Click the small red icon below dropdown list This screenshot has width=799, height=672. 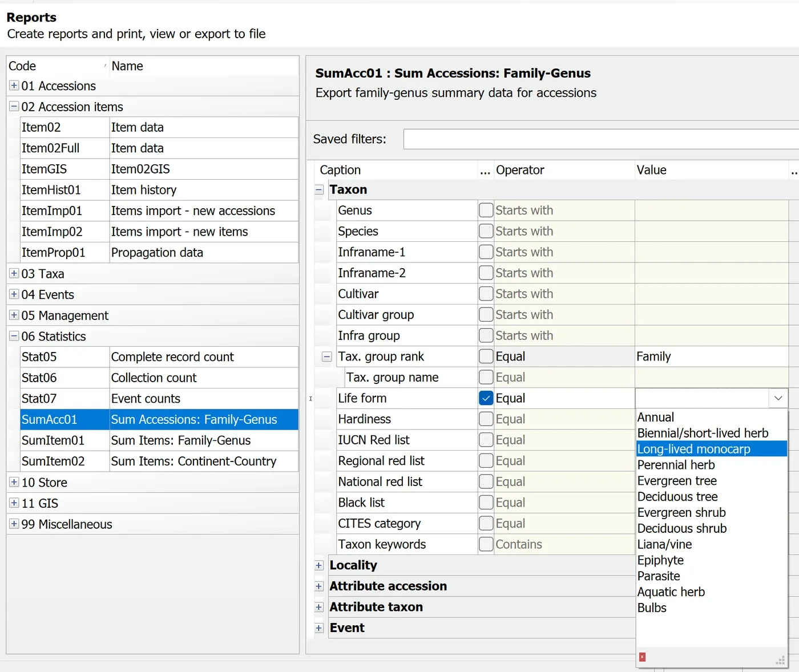pos(642,657)
